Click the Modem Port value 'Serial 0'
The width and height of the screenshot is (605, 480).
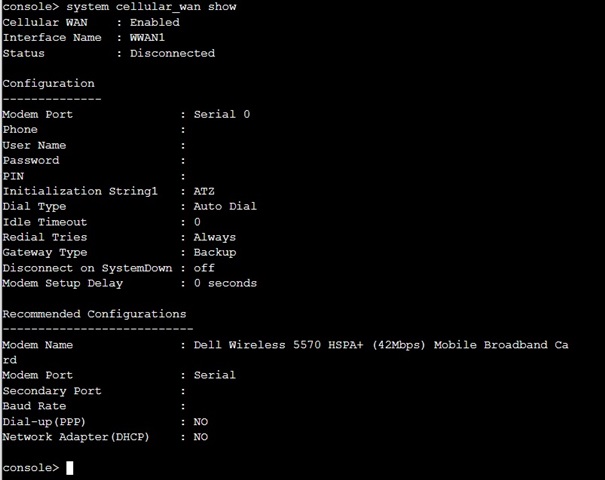point(222,114)
